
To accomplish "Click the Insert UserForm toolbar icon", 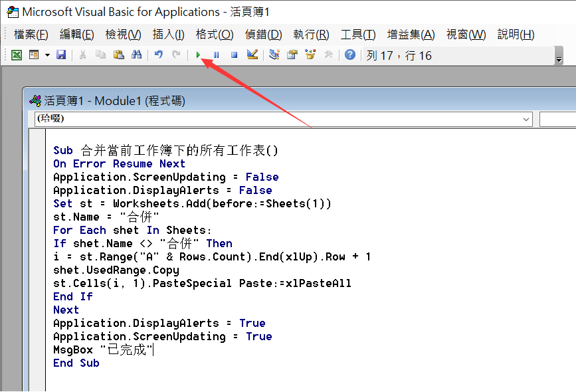I will point(34,55).
